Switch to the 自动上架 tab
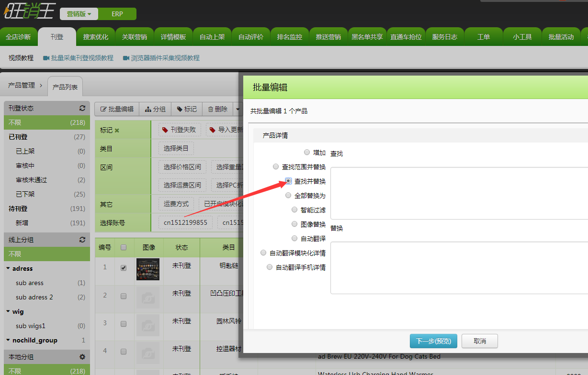 click(212, 37)
